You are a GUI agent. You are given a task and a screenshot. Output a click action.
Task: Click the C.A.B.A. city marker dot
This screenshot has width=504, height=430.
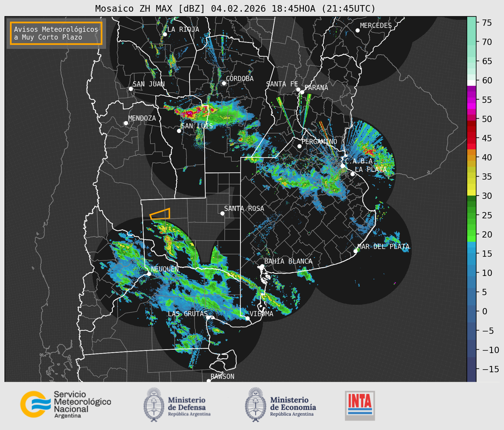pos(343,166)
